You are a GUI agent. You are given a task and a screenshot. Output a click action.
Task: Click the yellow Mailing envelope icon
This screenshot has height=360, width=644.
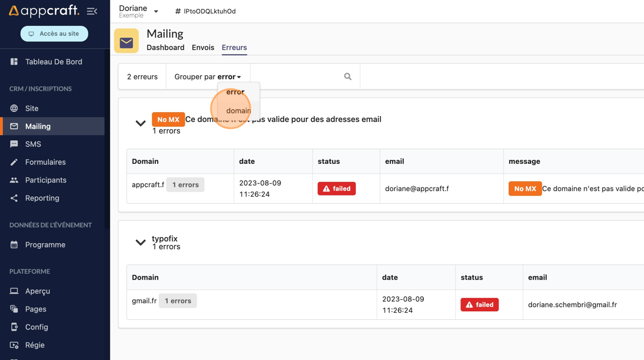126,41
